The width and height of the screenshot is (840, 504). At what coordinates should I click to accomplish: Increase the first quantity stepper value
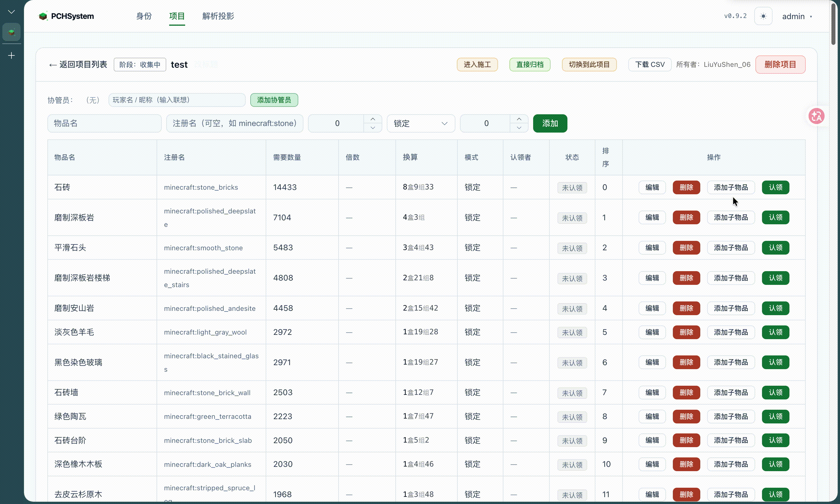[x=373, y=119]
